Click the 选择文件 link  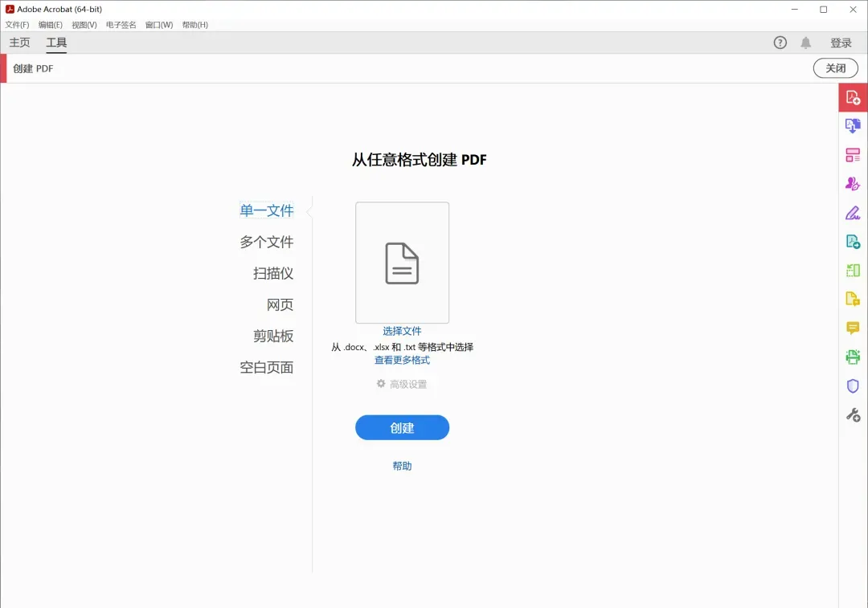402,331
